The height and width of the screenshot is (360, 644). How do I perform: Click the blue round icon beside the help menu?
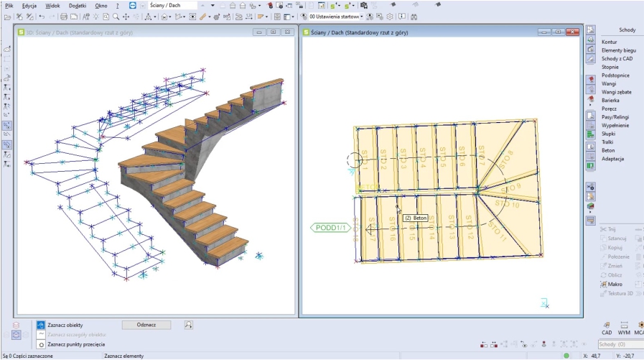coord(132,5)
